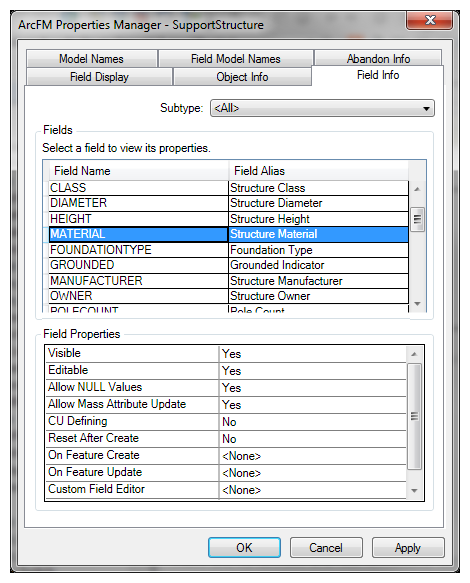Click the Cancel button
Viewport: 470px width, 583px height.
[x=326, y=547]
